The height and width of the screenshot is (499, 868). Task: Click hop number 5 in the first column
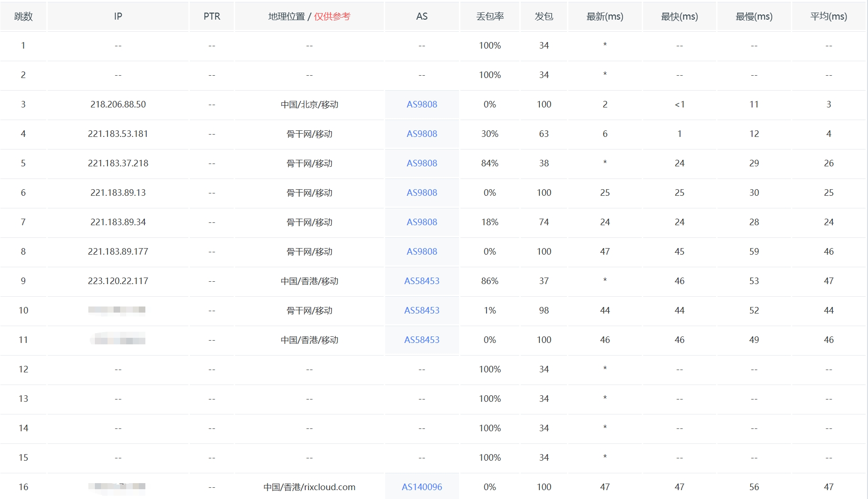coord(23,163)
